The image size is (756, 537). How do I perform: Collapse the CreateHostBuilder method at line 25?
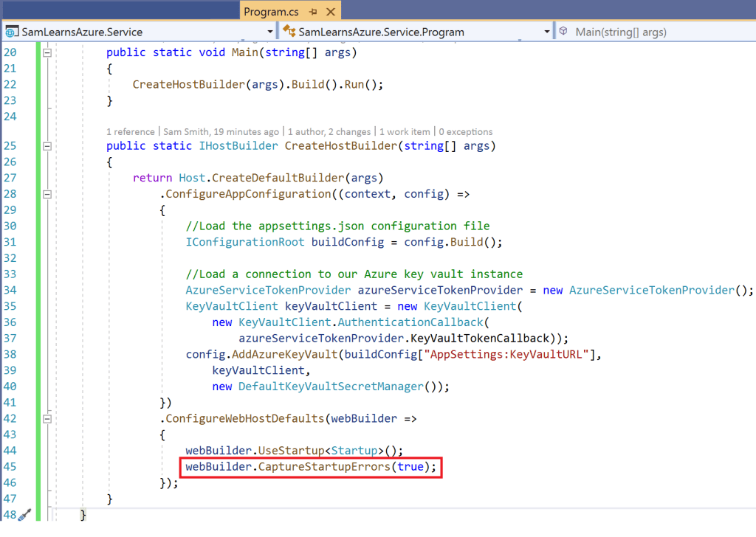pyautogui.click(x=47, y=146)
